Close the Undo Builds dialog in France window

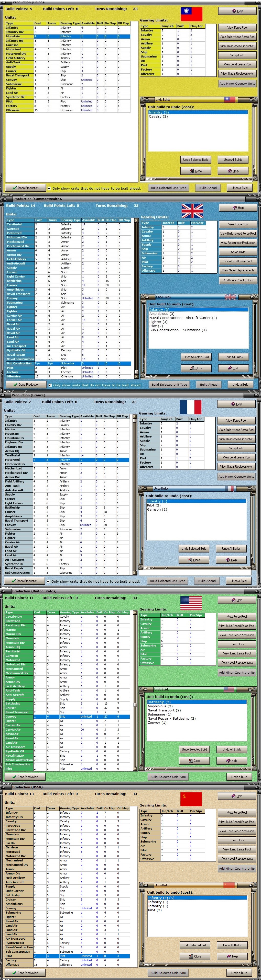[194, 560]
